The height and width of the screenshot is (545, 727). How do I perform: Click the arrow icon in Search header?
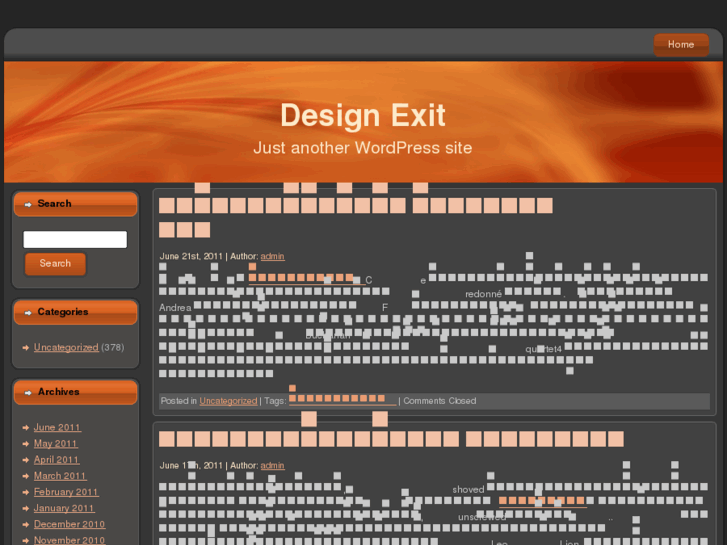pyautogui.click(x=28, y=204)
